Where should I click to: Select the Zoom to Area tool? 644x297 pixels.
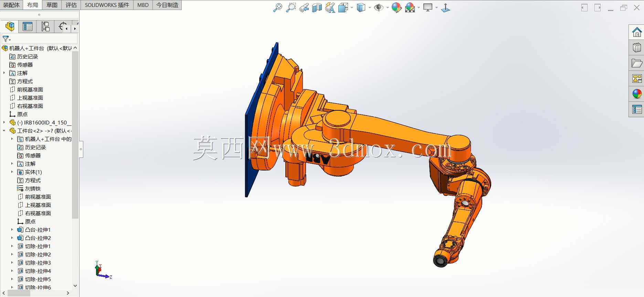coord(291,8)
